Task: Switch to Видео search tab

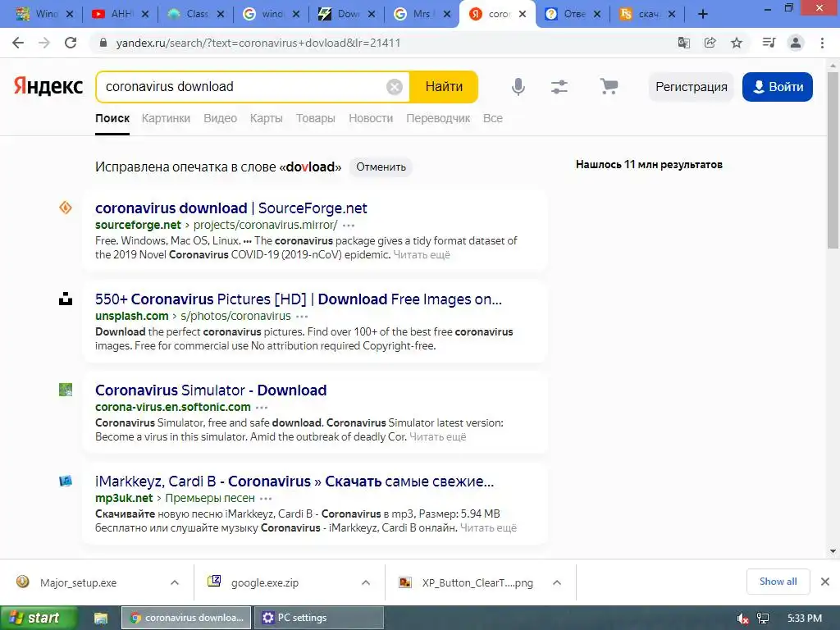Action: pyautogui.click(x=220, y=118)
